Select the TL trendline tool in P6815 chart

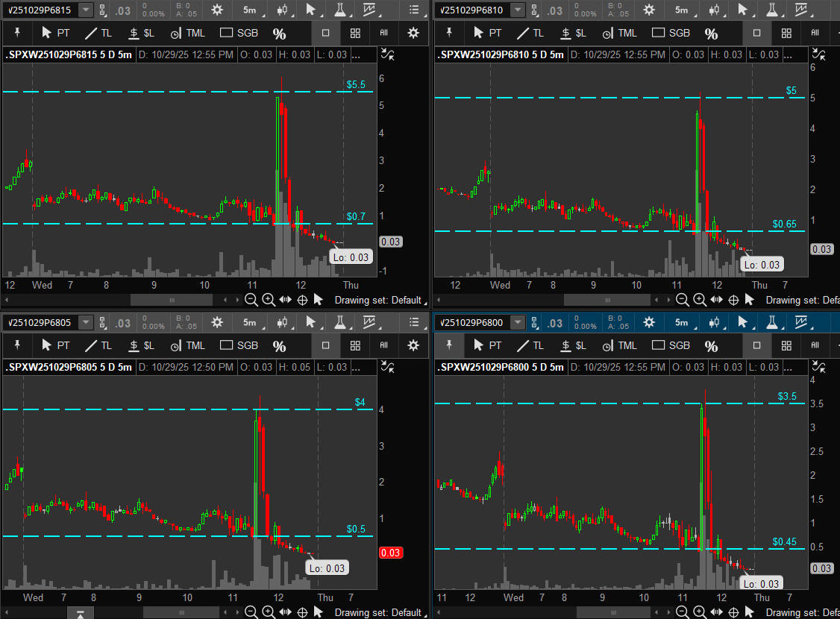(98, 33)
